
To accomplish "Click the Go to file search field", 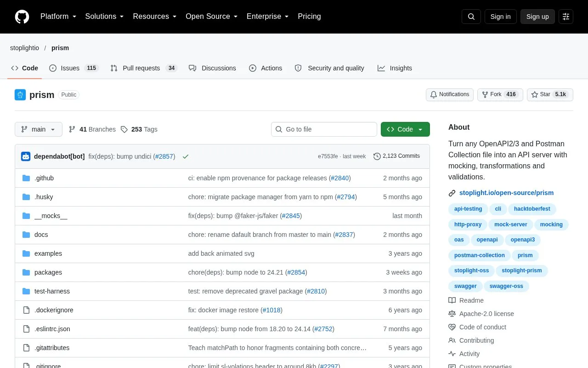I will [x=324, y=129].
